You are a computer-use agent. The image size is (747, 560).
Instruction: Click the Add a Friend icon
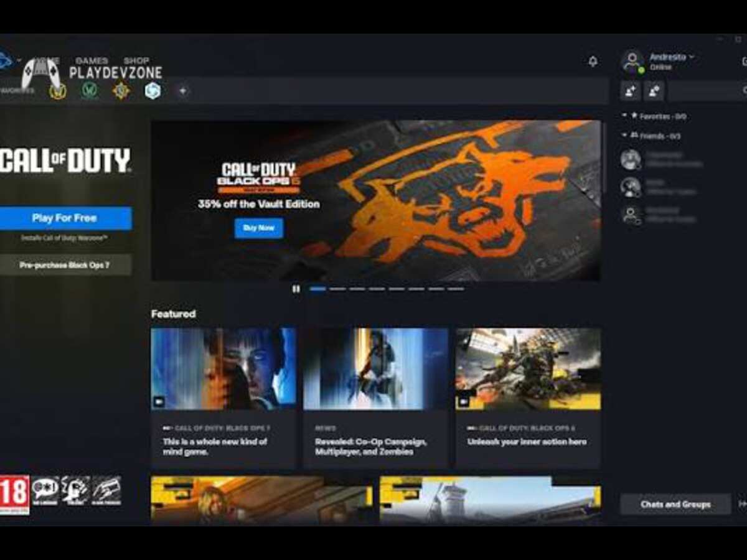click(x=630, y=91)
